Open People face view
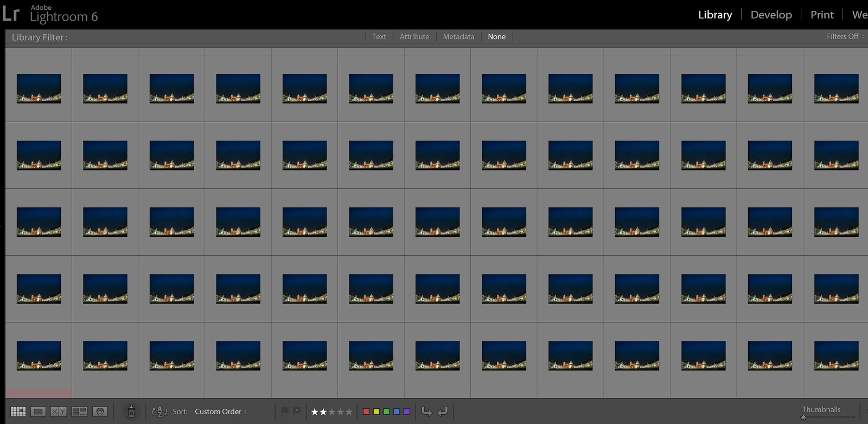Viewport: 868px width, 424px height. pyautogui.click(x=100, y=412)
